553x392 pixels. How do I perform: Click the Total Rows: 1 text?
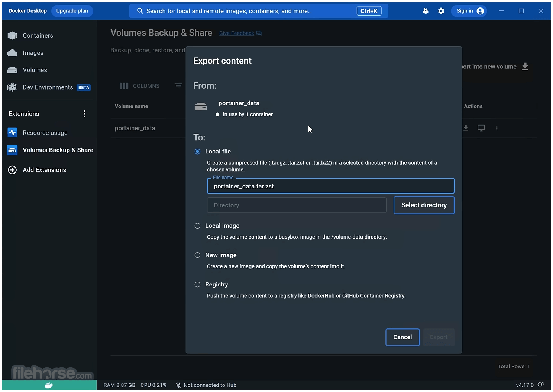pyautogui.click(x=514, y=366)
